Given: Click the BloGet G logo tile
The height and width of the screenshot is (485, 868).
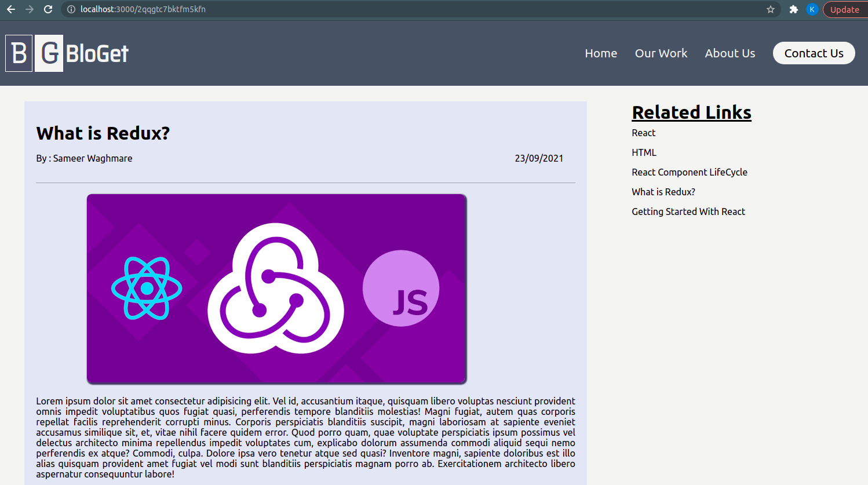Looking at the screenshot, I should pyautogui.click(x=49, y=53).
